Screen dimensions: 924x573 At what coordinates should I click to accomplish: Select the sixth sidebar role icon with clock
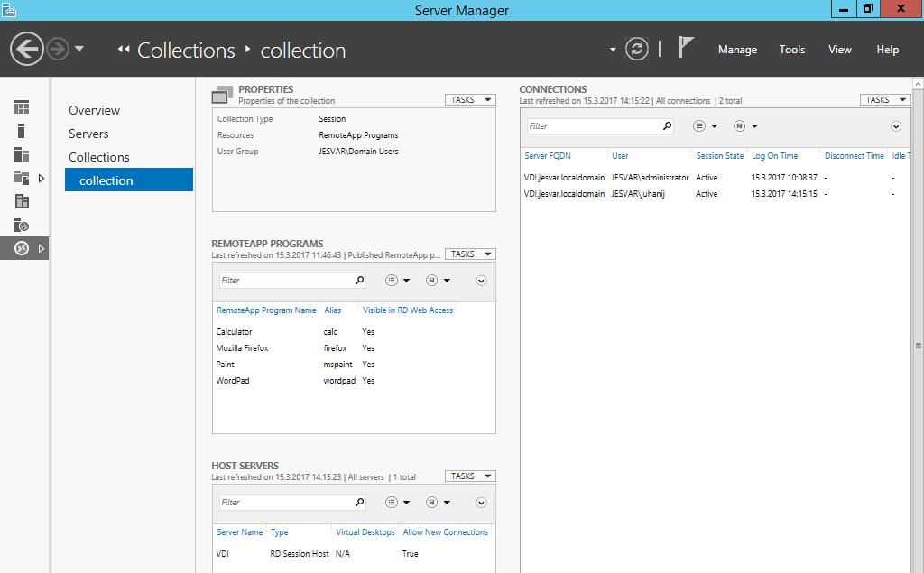22,226
